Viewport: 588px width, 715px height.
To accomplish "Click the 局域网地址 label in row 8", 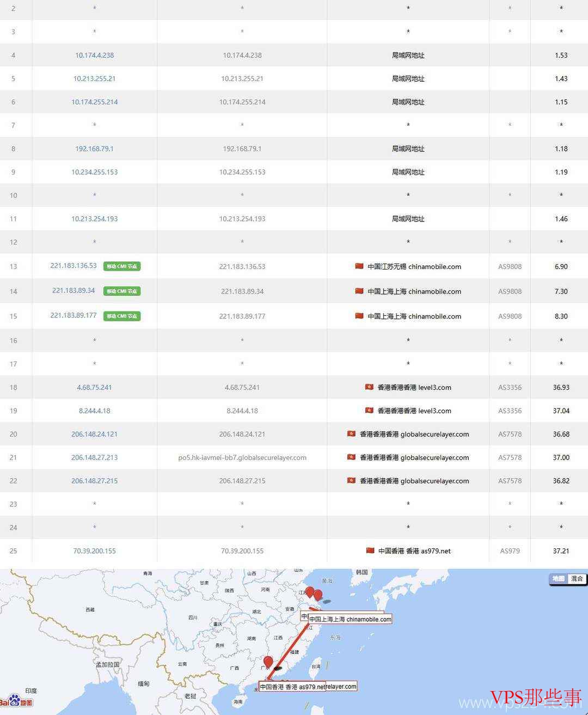I will tap(408, 149).
